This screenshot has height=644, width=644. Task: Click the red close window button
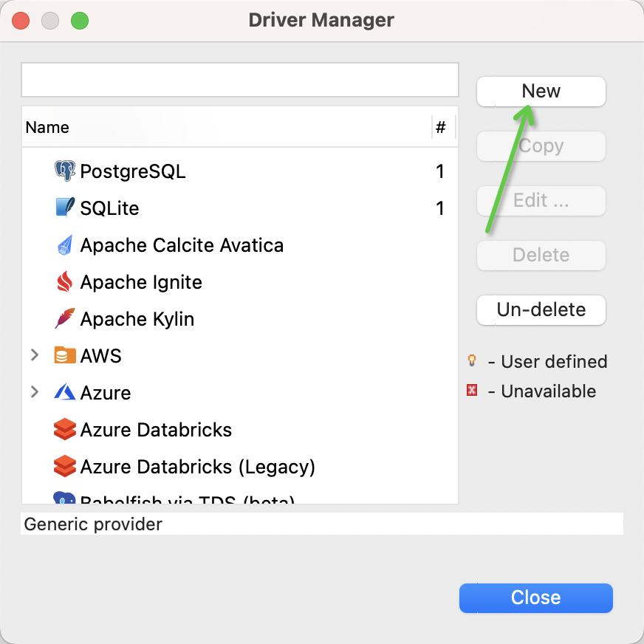[x=21, y=21]
